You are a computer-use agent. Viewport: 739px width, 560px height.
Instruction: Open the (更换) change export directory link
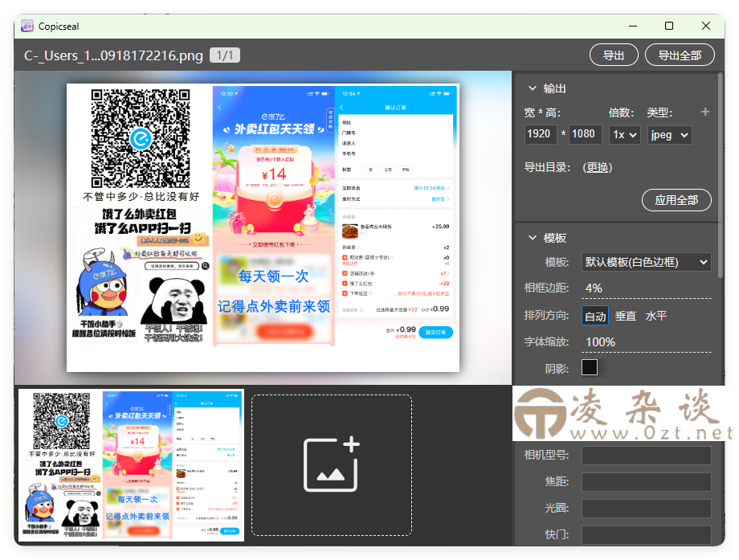tap(597, 167)
